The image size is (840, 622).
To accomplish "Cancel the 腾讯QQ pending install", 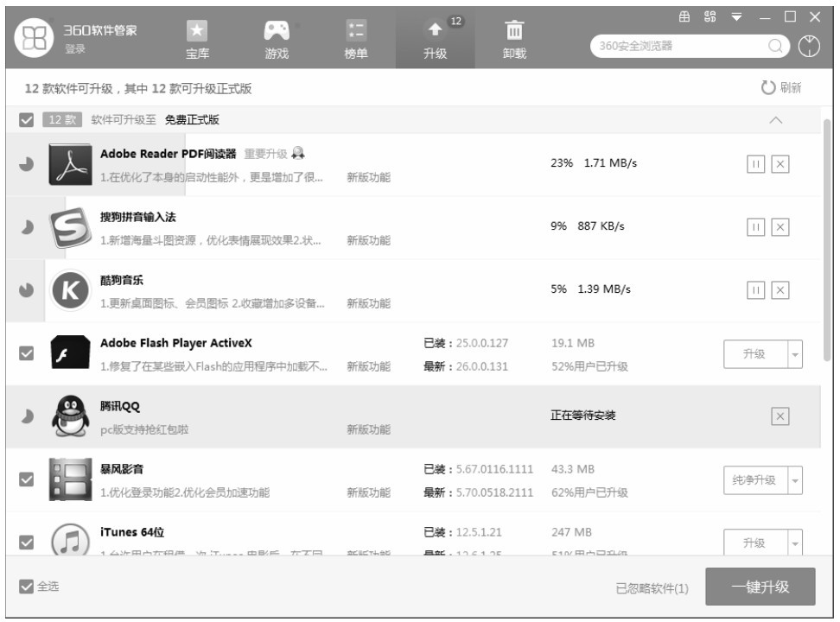I will [x=780, y=416].
